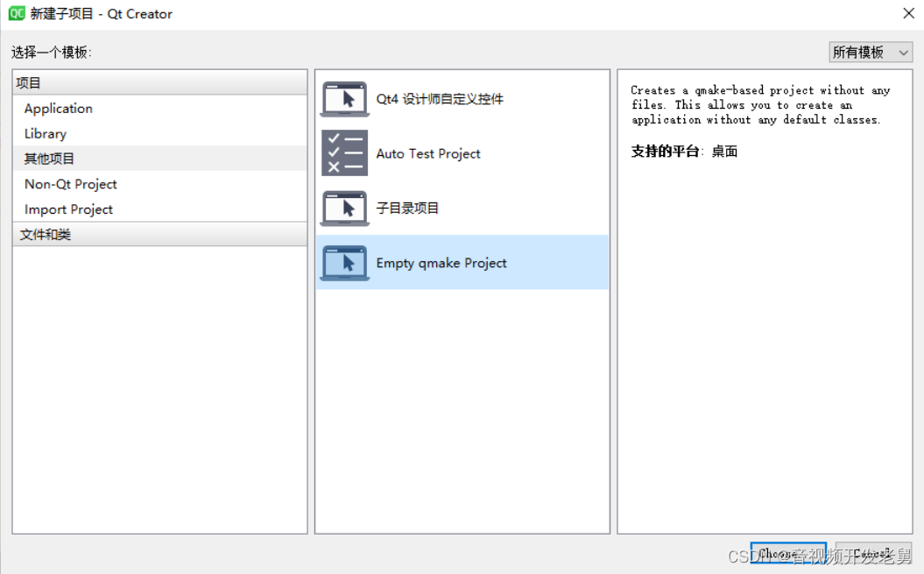Select Library under 项目
The height and width of the screenshot is (574, 924).
pyautogui.click(x=45, y=133)
